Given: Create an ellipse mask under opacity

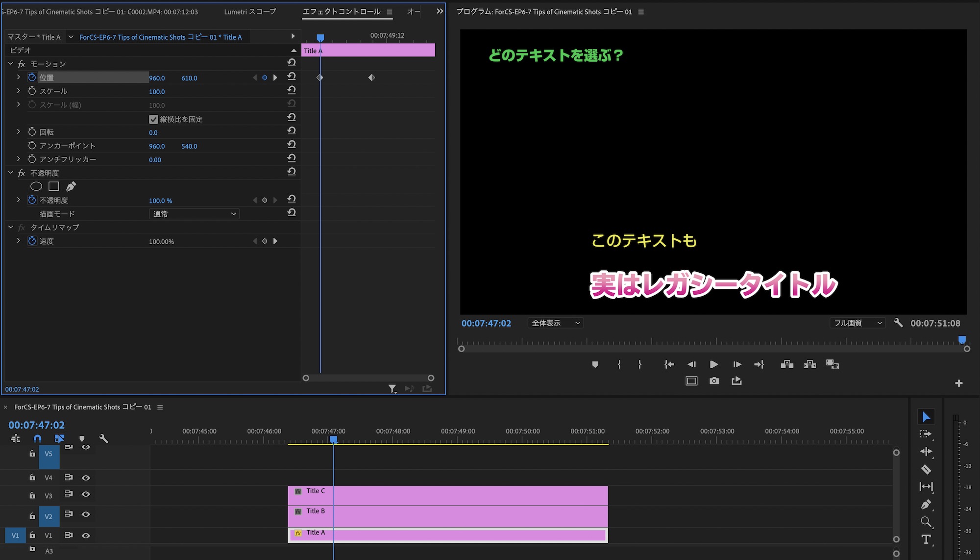Looking at the screenshot, I should point(36,186).
